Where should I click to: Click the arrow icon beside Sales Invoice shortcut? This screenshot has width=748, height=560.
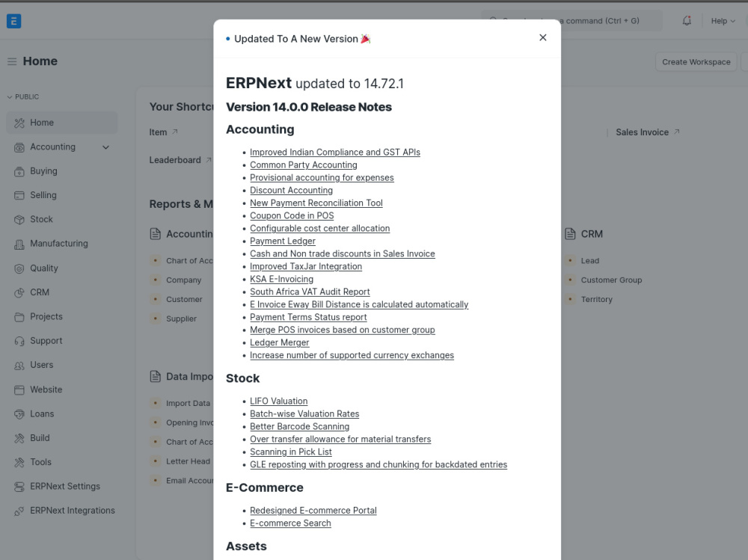(x=676, y=132)
